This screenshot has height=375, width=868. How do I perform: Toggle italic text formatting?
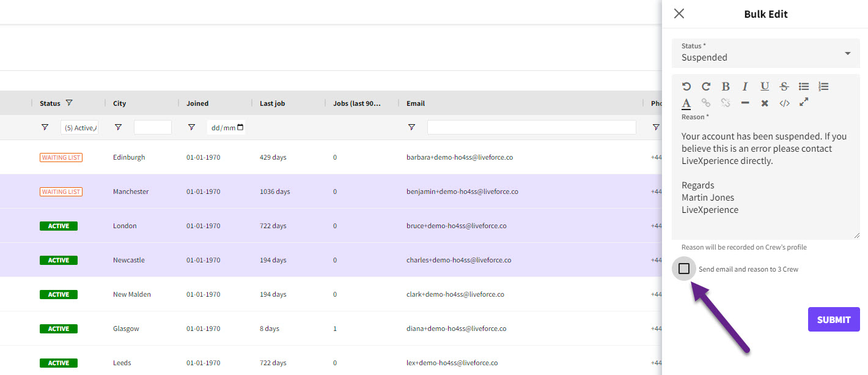(x=745, y=87)
